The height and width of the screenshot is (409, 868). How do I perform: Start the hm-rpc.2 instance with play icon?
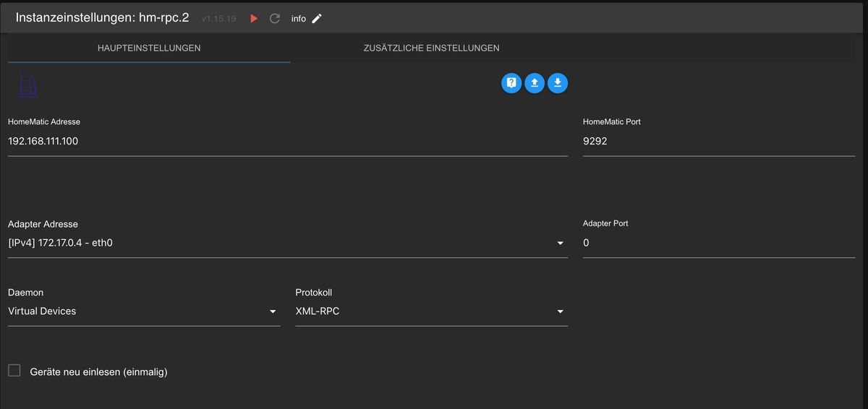(254, 19)
